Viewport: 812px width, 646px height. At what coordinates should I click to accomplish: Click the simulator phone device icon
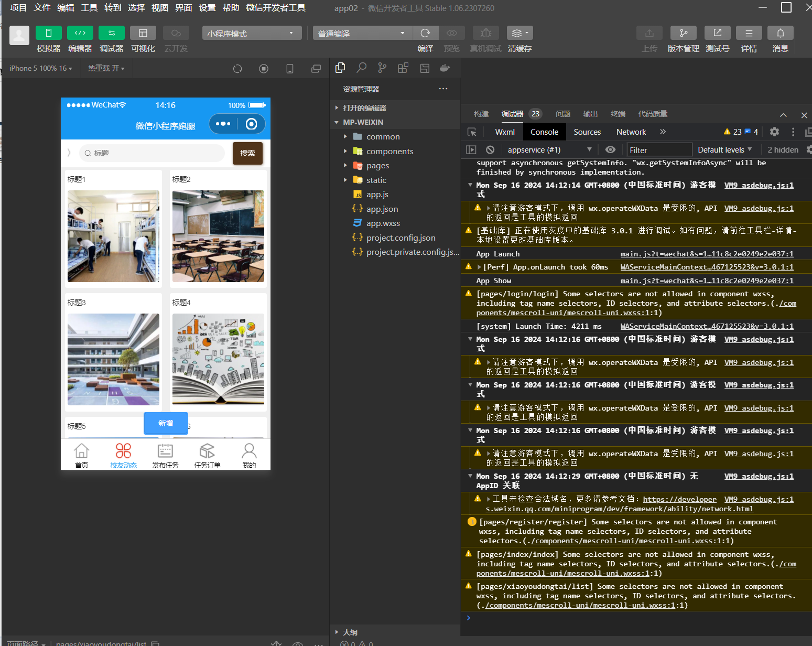coord(290,69)
